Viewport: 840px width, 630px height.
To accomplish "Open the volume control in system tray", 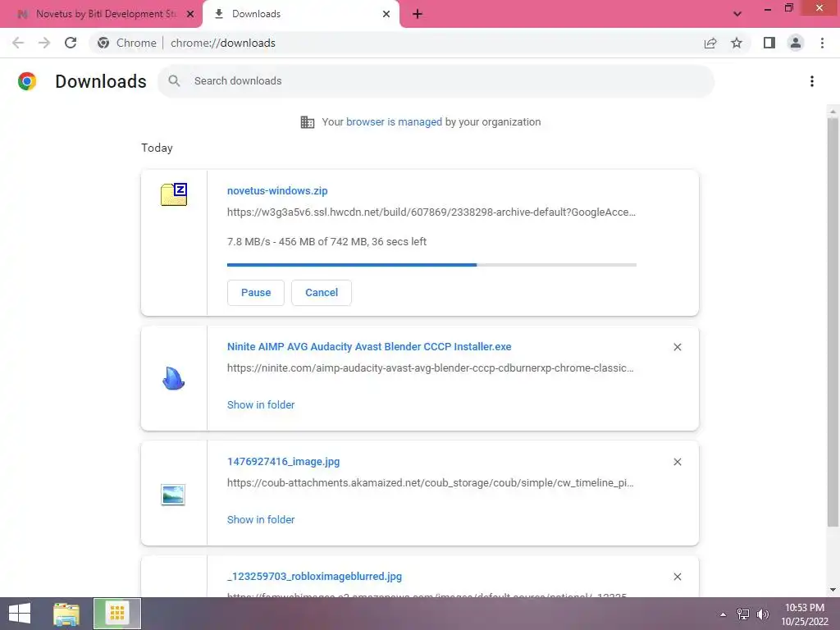I will [763, 614].
